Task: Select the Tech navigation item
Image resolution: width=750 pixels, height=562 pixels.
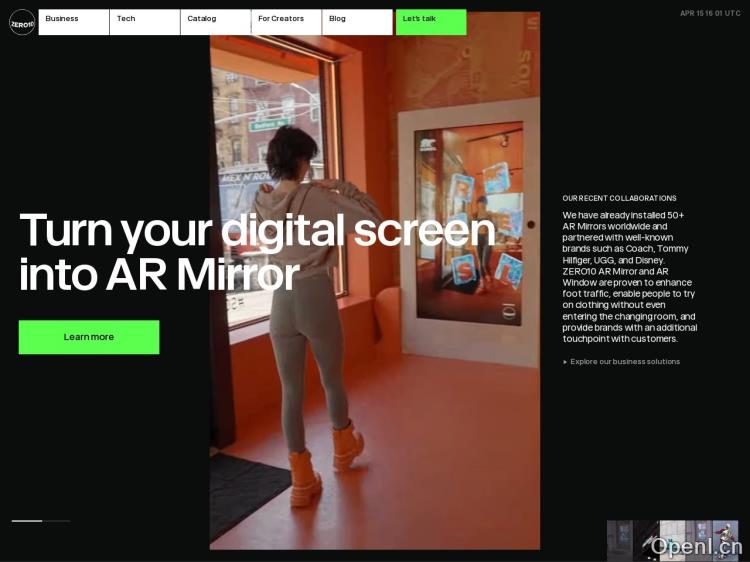Action: click(x=144, y=22)
